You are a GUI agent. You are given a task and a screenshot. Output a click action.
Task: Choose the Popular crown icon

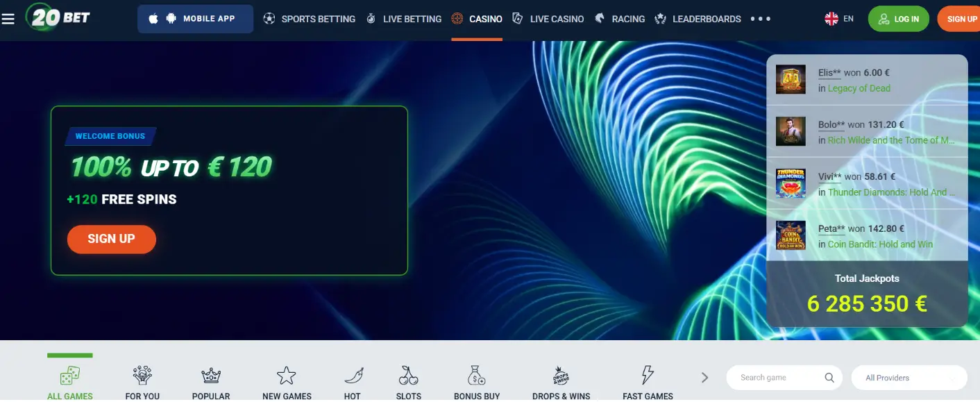tap(211, 376)
